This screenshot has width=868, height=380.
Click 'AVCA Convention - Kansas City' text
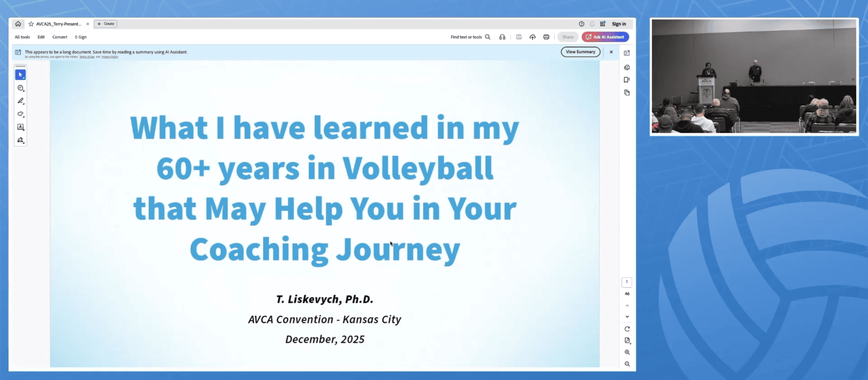[x=324, y=319]
